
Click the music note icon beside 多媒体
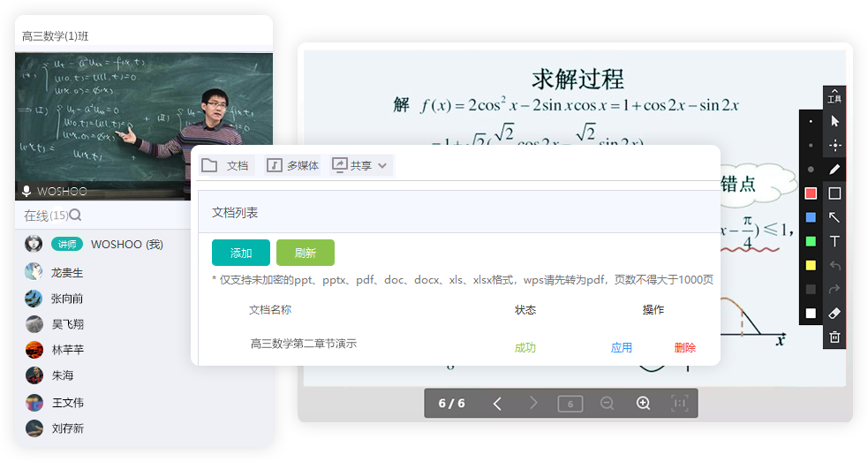coord(274,165)
